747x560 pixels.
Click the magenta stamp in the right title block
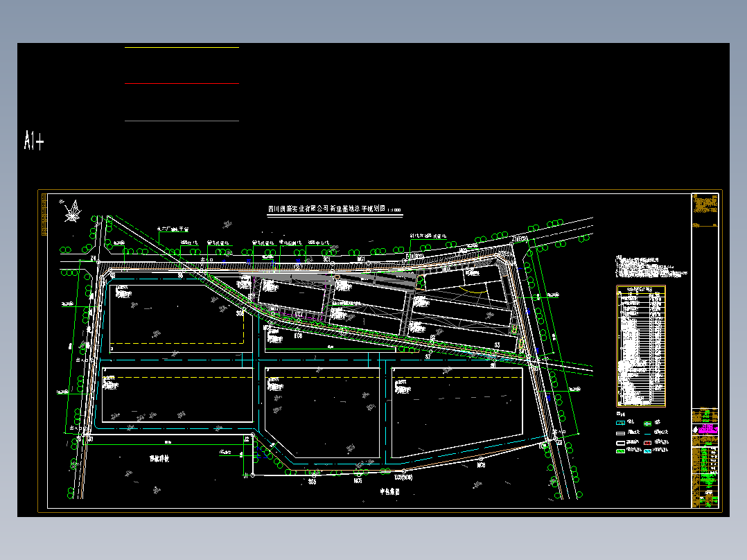[708, 429]
